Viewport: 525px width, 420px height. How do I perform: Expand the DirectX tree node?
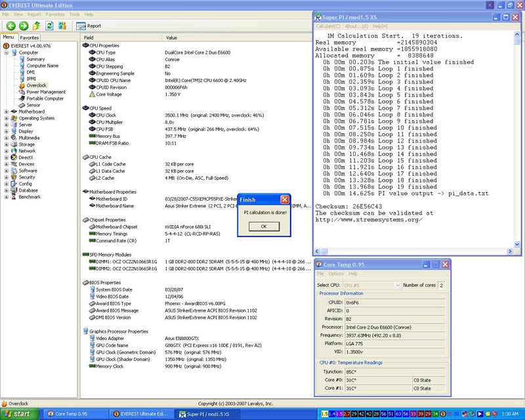pyautogui.click(x=7, y=157)
